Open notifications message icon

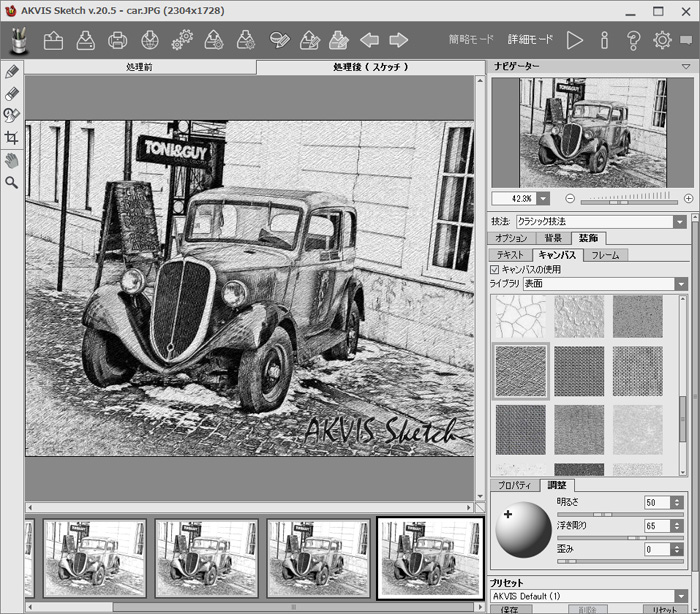pos(686,41)
